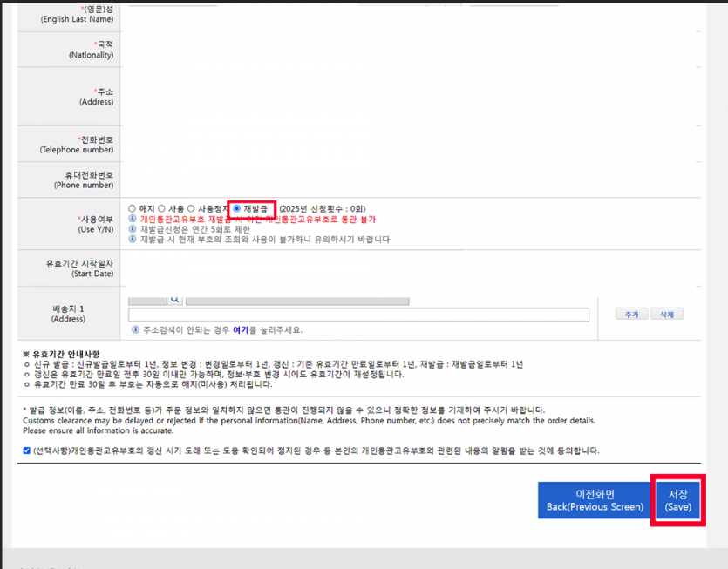This screenshot has width=728, height=569.
Task: Click info icon beside 주소검색 help message
Action: [135, 329]
